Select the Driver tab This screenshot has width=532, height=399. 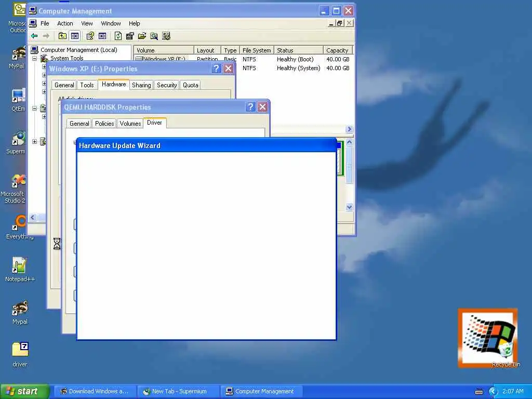(x=154, y=123)
